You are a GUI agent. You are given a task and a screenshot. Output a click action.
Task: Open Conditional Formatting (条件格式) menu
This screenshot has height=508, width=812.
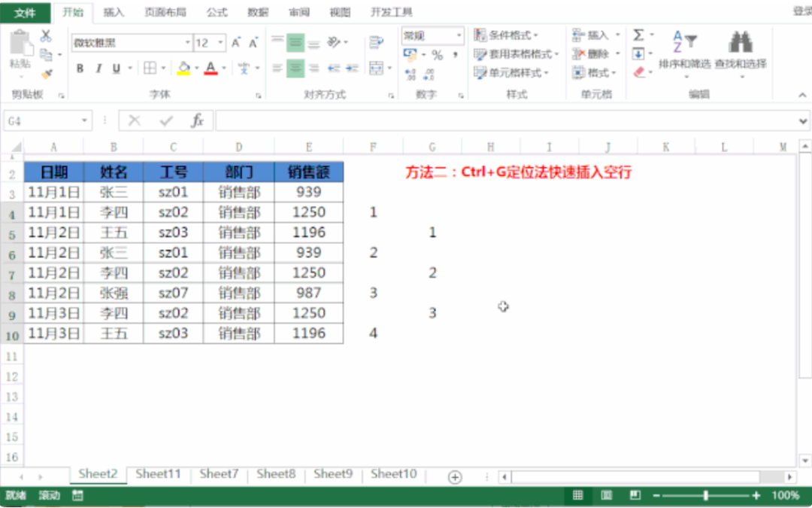coord(506,35)
